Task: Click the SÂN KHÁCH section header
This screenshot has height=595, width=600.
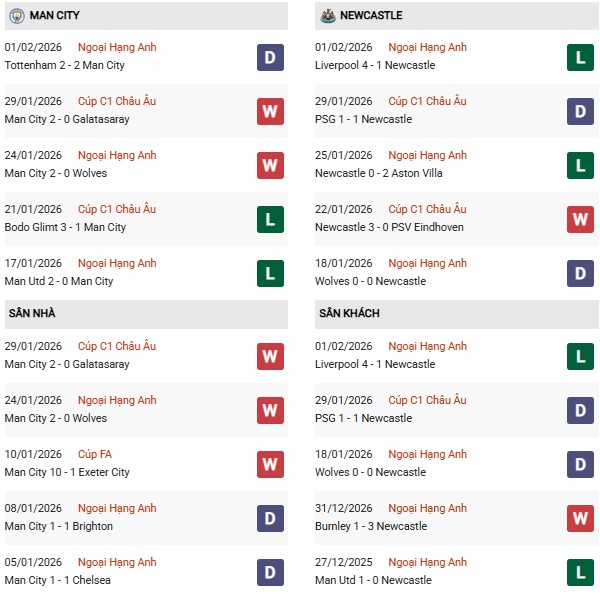Action: (348, 313)
